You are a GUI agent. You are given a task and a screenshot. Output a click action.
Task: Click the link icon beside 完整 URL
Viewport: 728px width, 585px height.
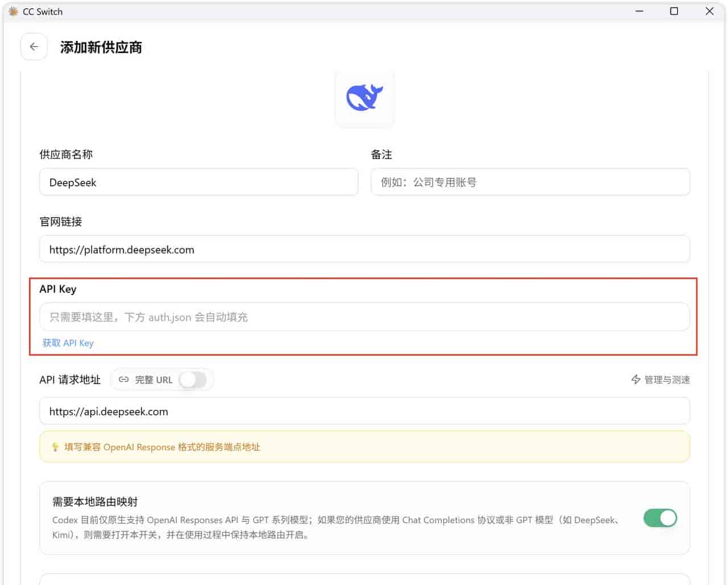(123, 380)
